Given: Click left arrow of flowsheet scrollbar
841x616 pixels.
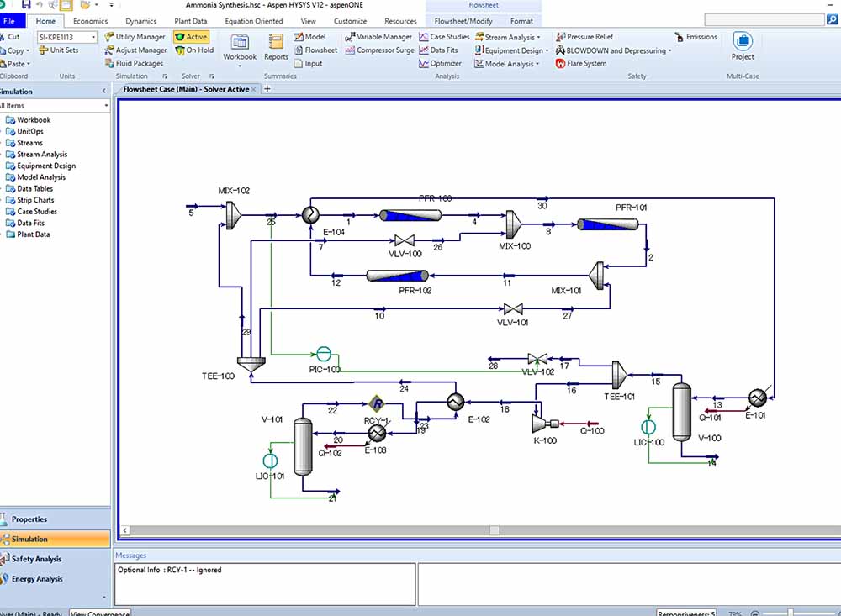Looking at the screenshot, I should 125,530.
